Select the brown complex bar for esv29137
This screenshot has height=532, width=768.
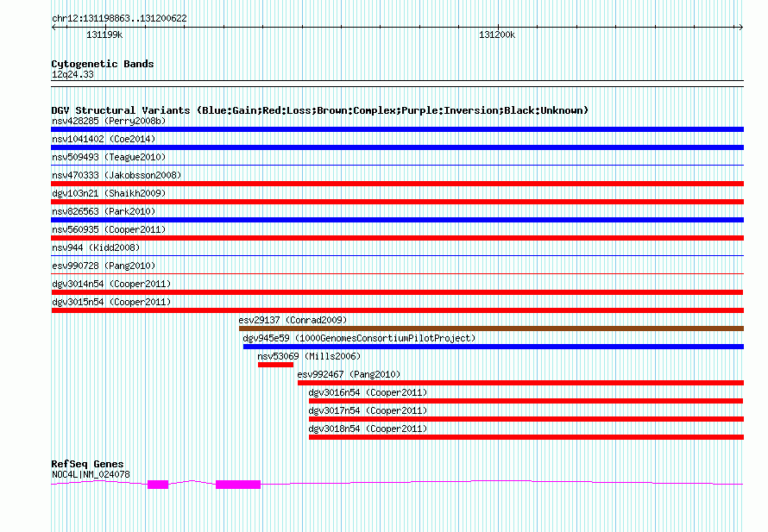coord(491,329)
